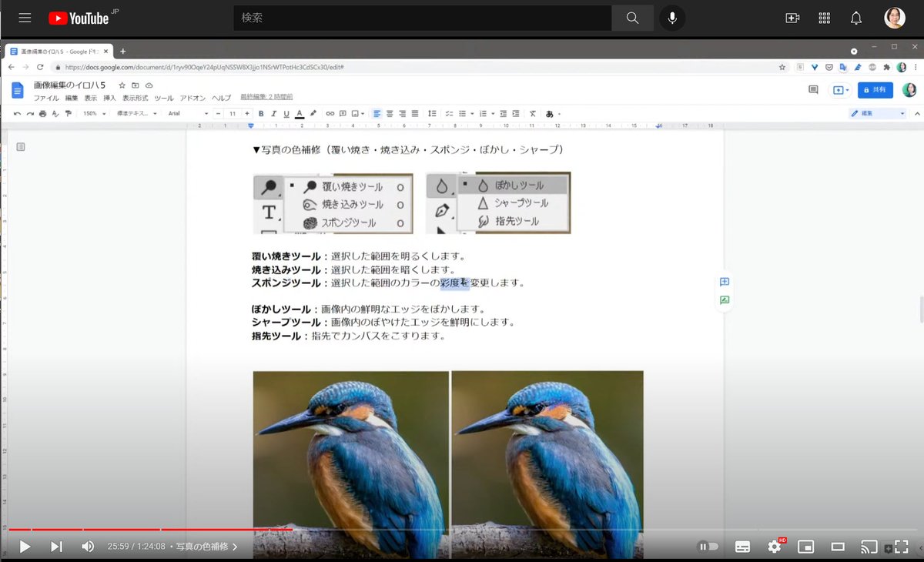
Task: Open the ファイル menu in Docs
Action: click(46, 98)
